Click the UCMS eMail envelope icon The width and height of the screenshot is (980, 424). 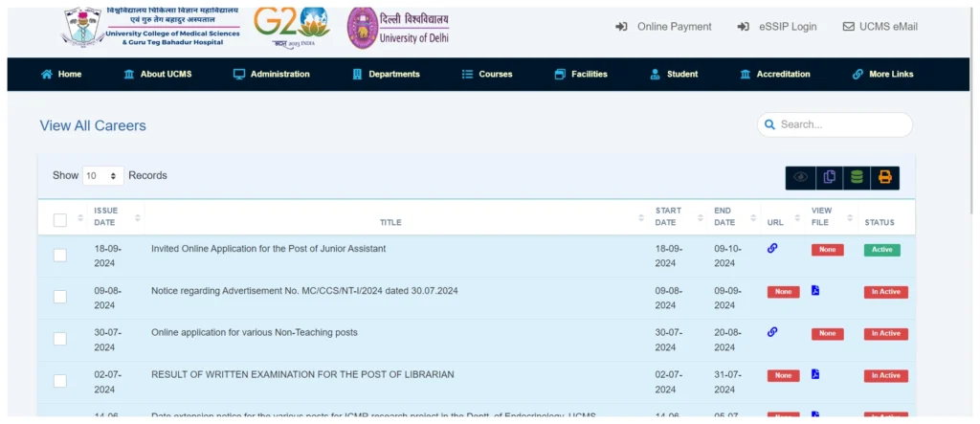tap(849, 27)
